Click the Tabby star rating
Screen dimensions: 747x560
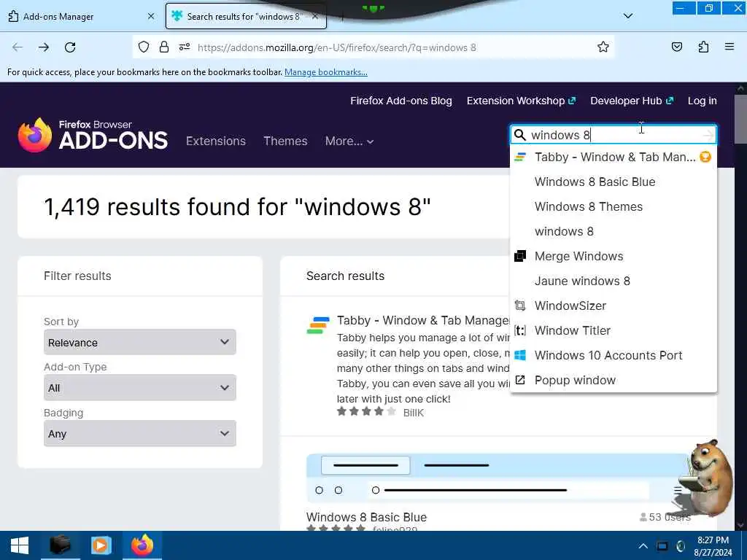click(x=366, y=411)
